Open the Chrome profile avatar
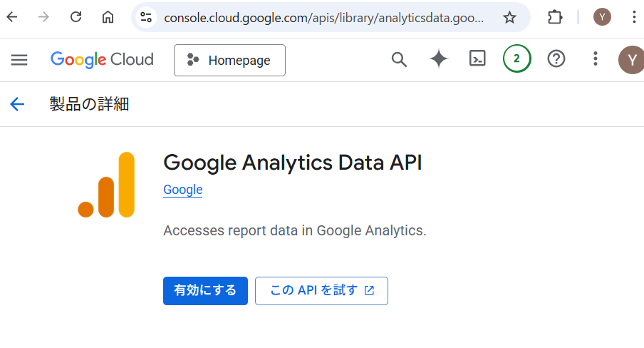 pos(602,17)
